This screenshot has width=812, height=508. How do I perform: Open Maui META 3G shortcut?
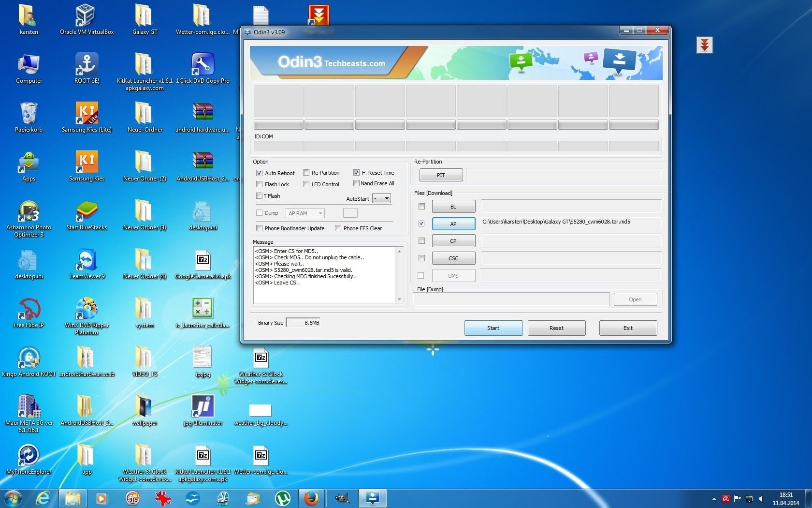(x=29, y=414)
